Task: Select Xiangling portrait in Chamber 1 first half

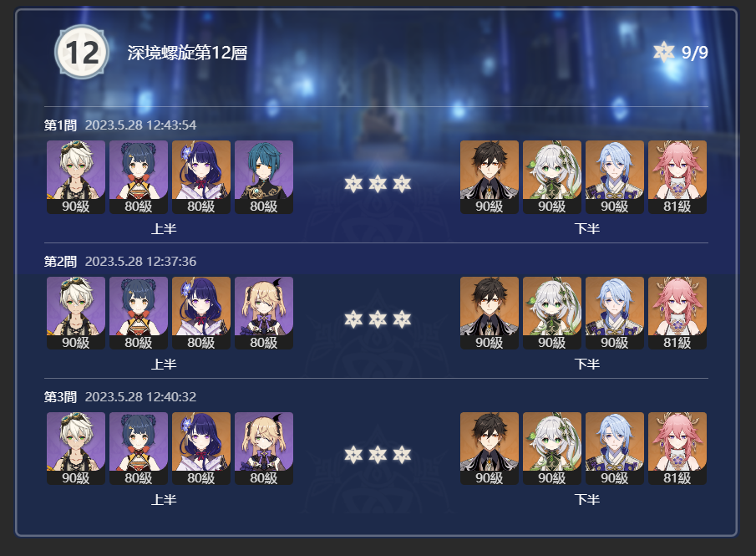Action: 139,176
